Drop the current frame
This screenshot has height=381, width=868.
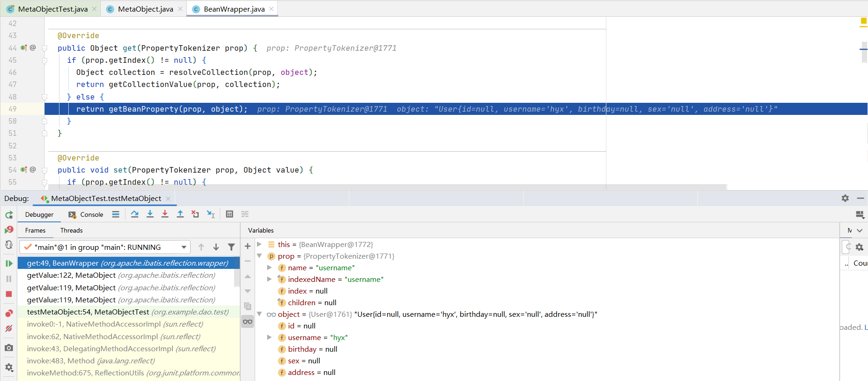point(195,214)
